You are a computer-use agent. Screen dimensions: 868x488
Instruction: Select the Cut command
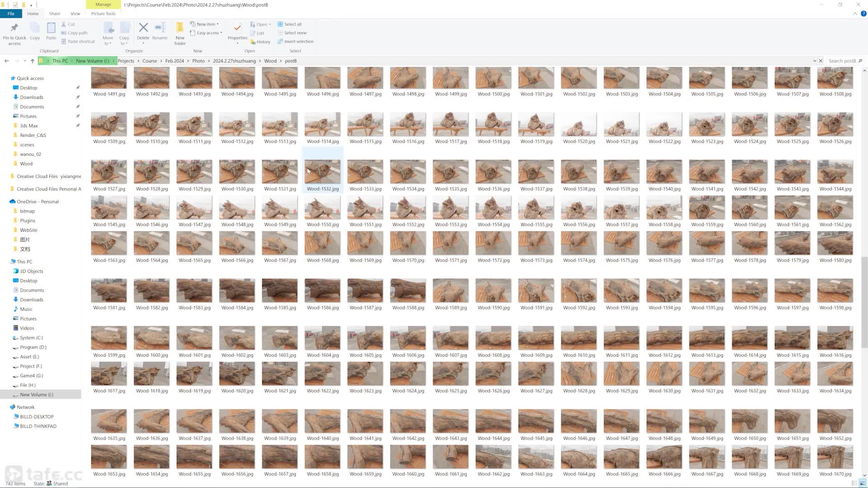pyautogui.click(x=68, y=24)
